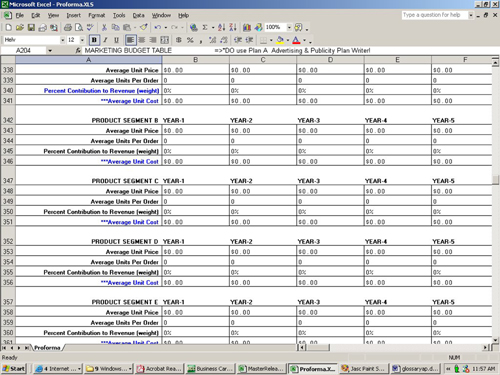Open the Format menu

pyautogui.click(x=97, y=15)
